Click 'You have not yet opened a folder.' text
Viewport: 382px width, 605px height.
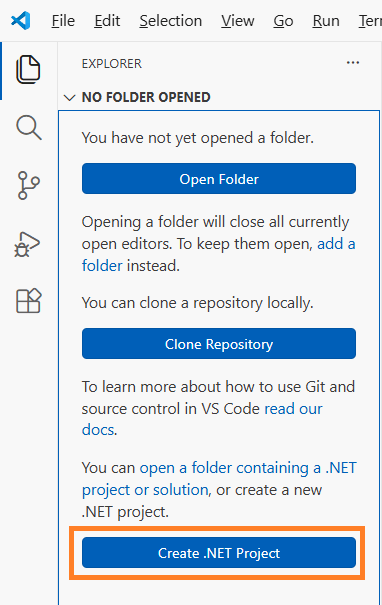coord(198,138)
